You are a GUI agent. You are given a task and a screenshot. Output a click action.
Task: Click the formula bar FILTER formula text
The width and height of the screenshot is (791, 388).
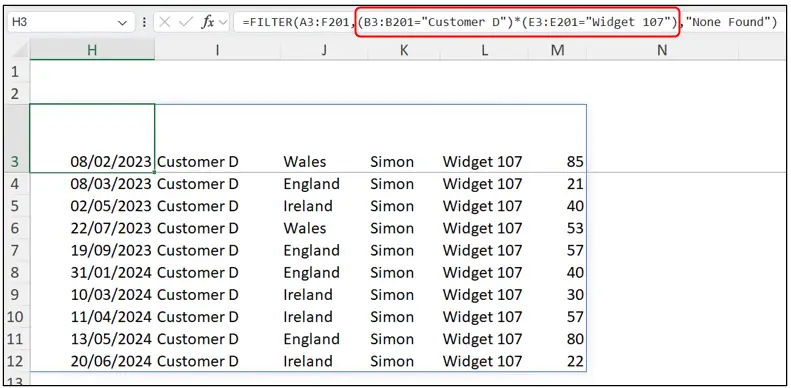click(510, 23)
